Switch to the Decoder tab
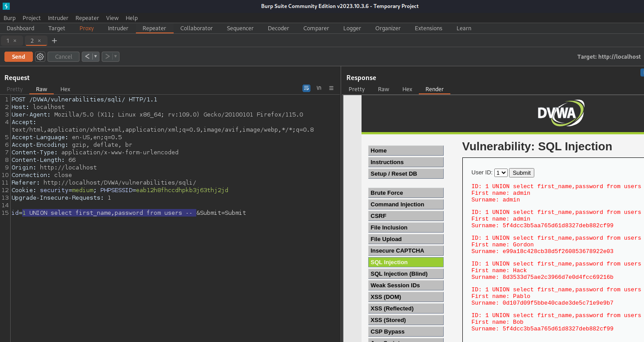This screenshot has height=342, width=644. (x=278, y=28)
